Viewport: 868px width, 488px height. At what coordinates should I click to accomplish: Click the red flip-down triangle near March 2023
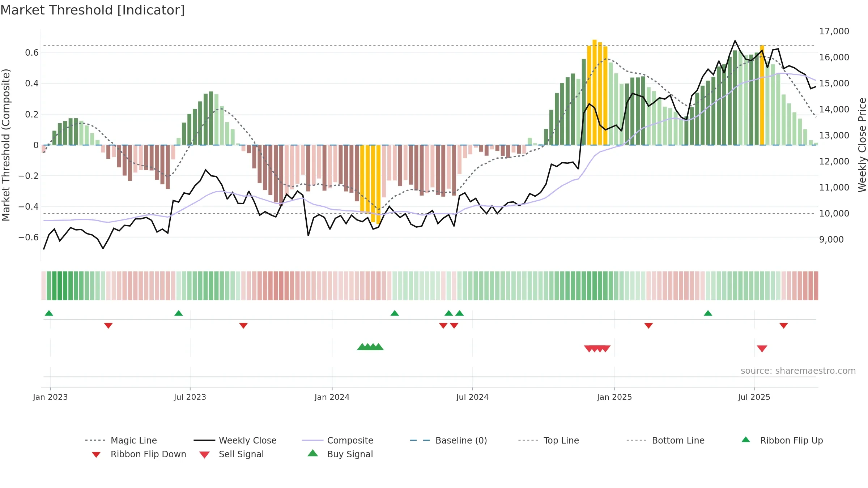pyautogui.click(x=108, y=326)
